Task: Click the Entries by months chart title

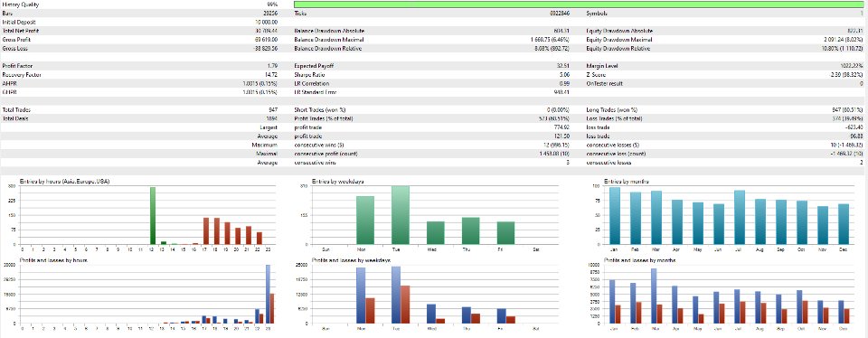Action: point(627,182)
